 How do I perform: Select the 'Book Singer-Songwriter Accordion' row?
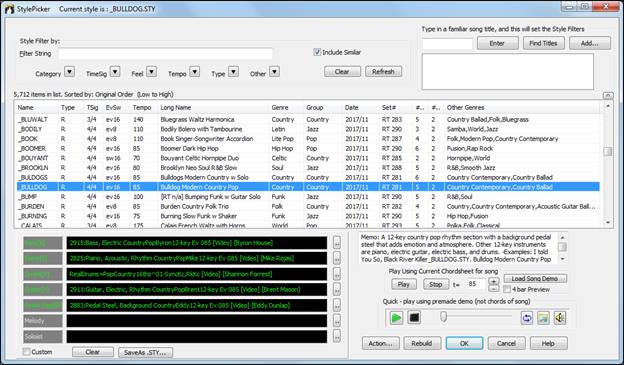tap(308, 139)
